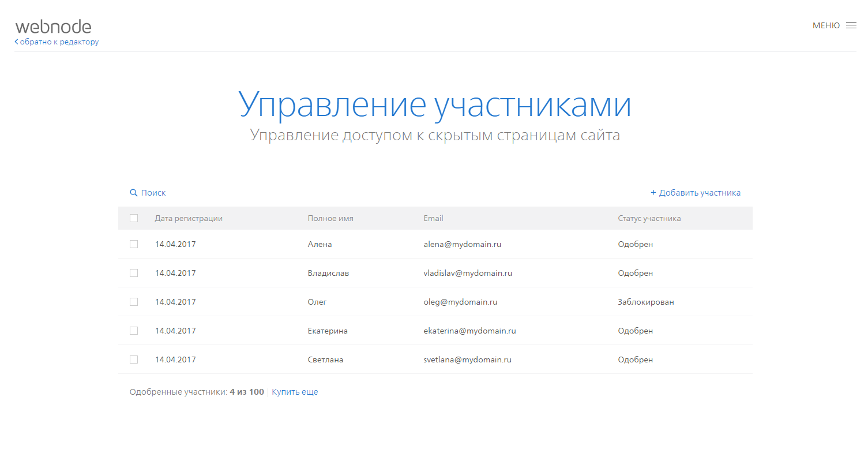
Task: Click 'Добавить участника' link
Action: (700, 193)
